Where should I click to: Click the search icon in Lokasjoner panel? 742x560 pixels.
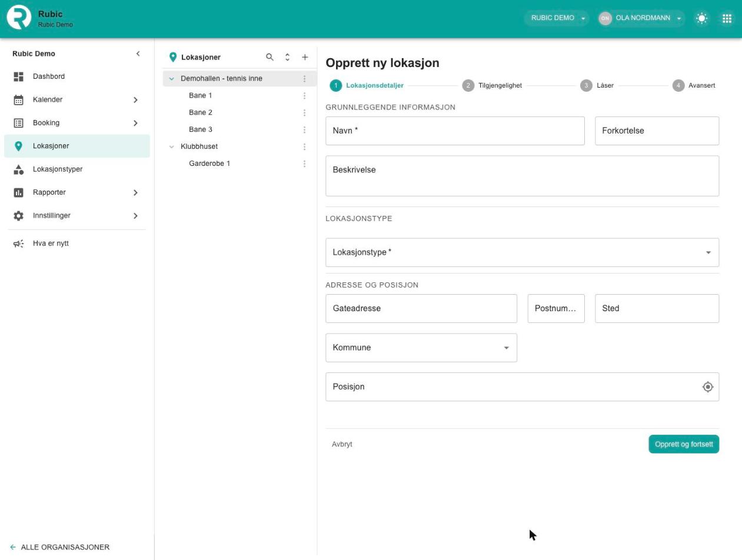(x=269, y=57)
